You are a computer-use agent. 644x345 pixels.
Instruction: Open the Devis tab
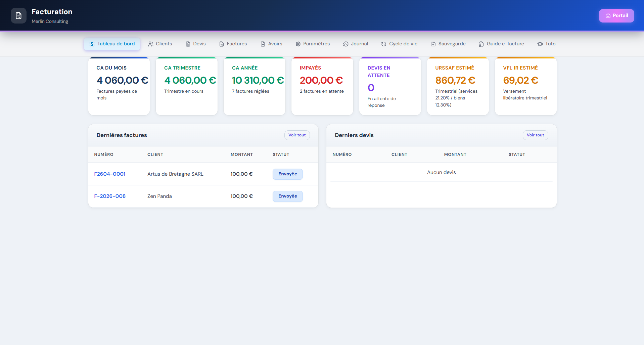point(196,44)
